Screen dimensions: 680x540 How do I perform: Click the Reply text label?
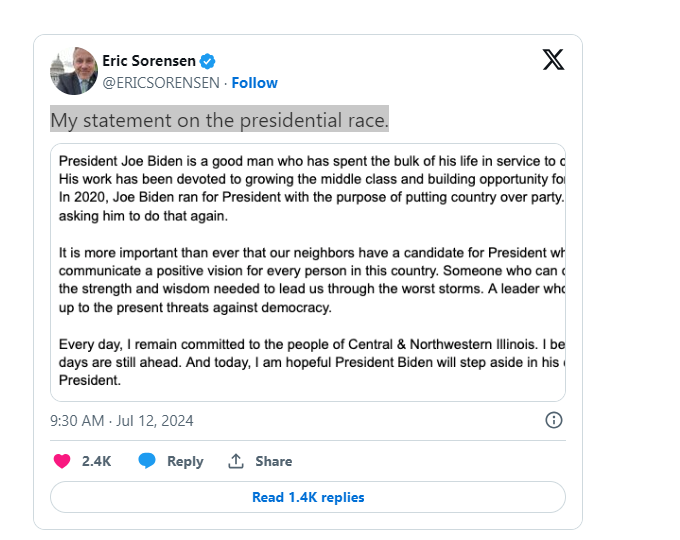point(185,461)
